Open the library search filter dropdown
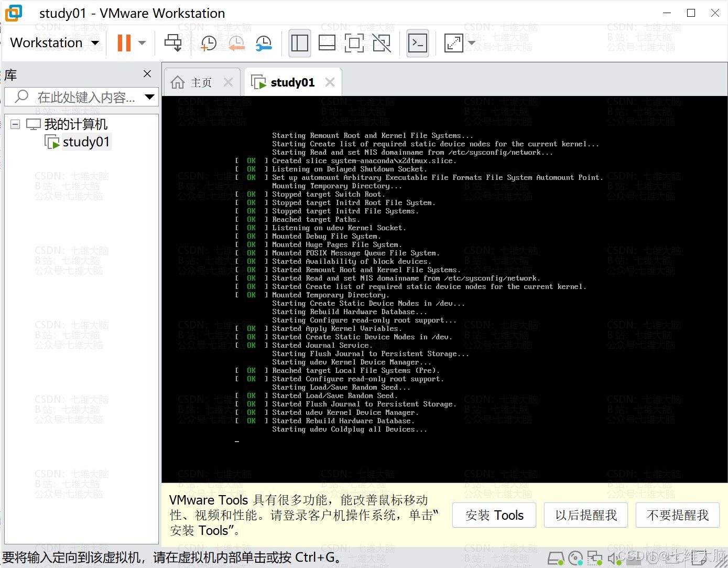Image resolution: width=728 pixels, height=568 pixels. tap(149, 97)
